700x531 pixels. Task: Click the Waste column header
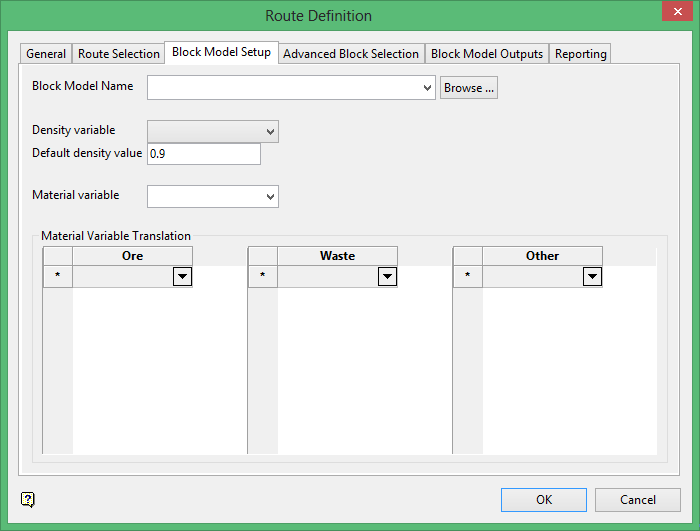(337, 256)
